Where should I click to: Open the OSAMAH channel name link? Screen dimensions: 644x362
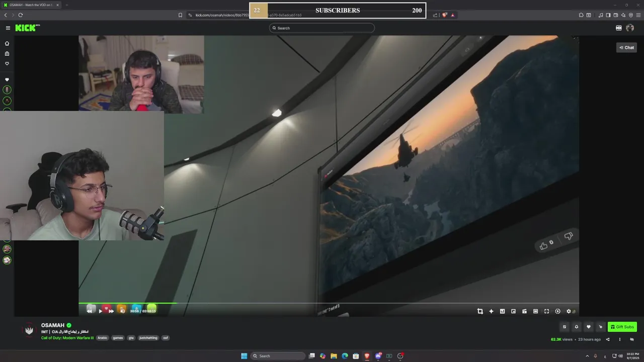[x=53, y=325]
